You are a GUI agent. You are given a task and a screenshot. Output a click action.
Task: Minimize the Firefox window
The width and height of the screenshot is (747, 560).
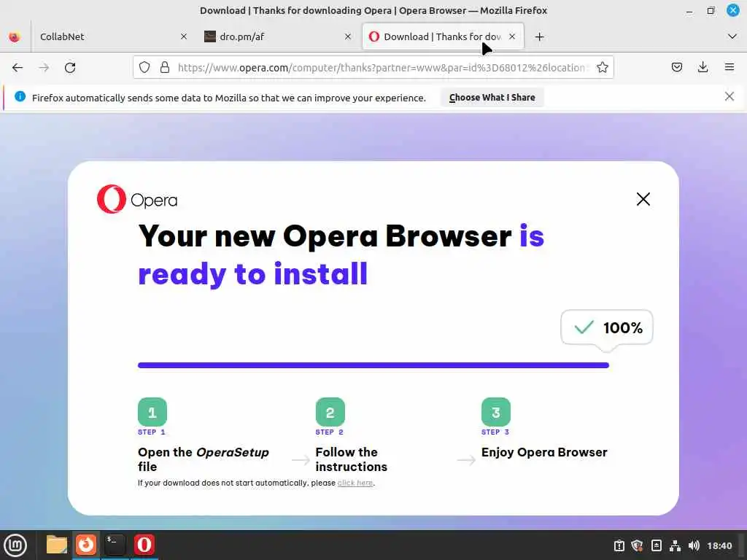point(689,10)
